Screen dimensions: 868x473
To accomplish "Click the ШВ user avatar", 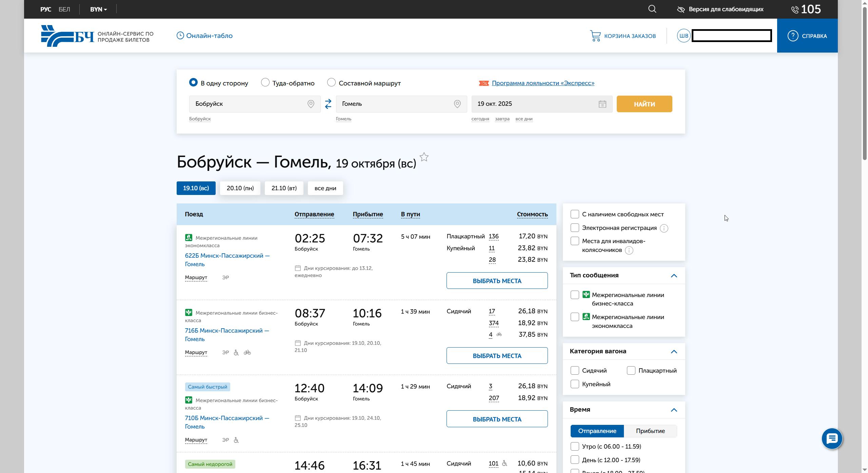I will [684, 36].
